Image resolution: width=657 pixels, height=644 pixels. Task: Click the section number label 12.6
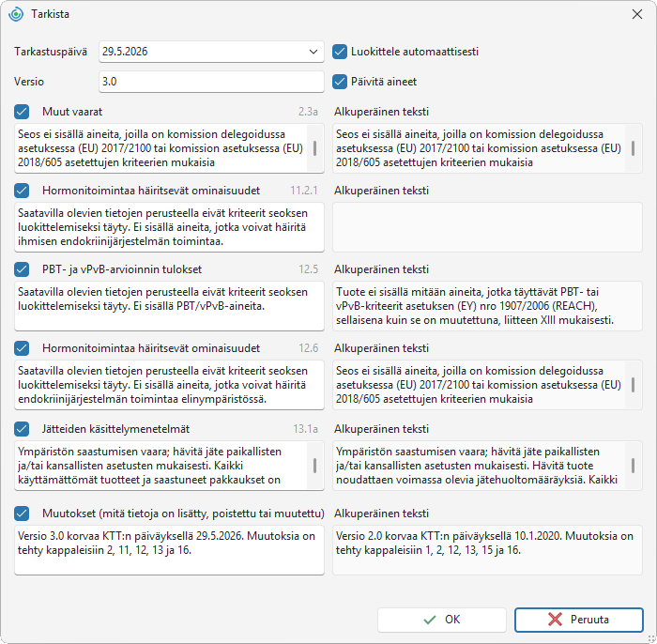[x=309, y=348]
